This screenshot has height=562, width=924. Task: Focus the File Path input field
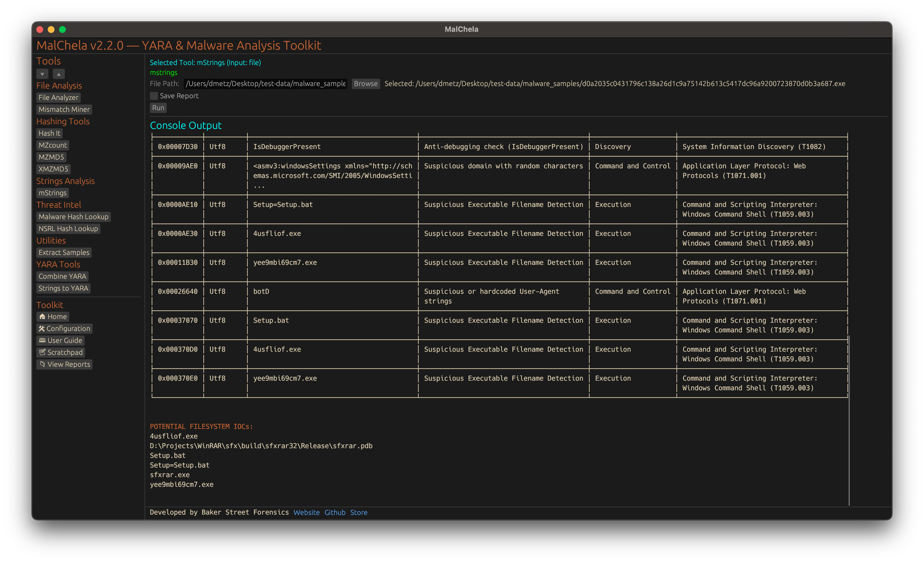point(266,84)
